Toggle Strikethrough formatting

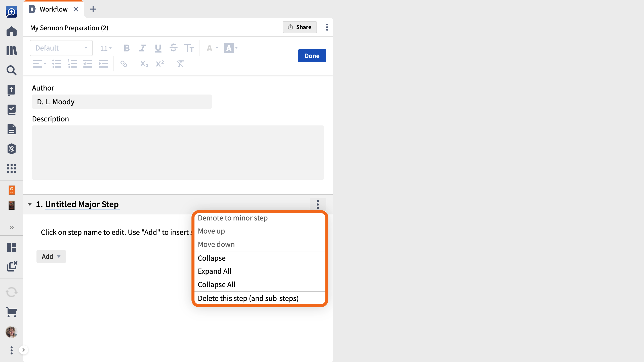click(x=174, y=48)
